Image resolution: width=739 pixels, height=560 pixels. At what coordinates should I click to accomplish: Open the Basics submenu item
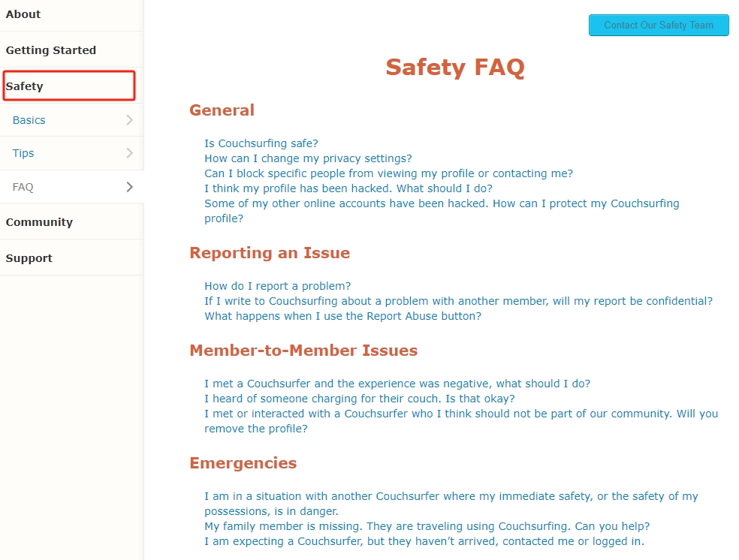click(29, 120)
